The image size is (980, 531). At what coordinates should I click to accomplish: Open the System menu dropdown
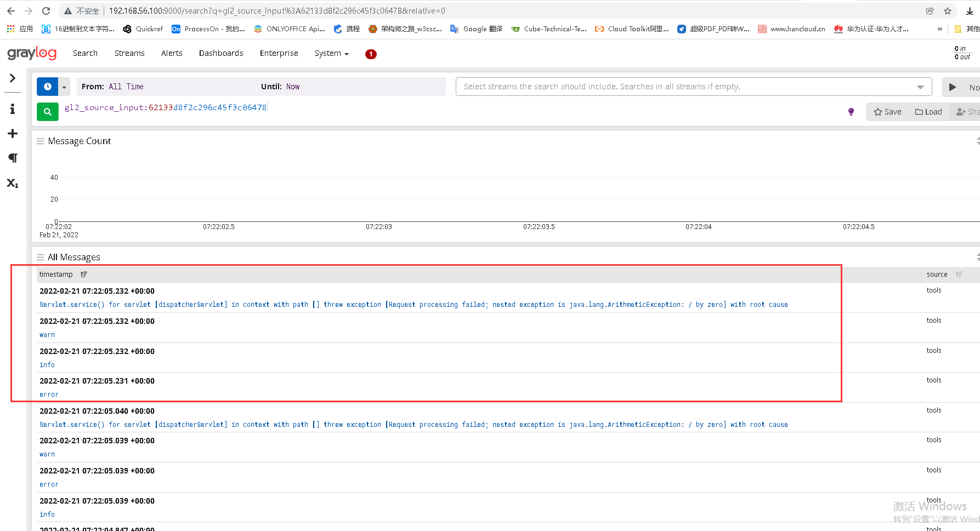point(331,53)
